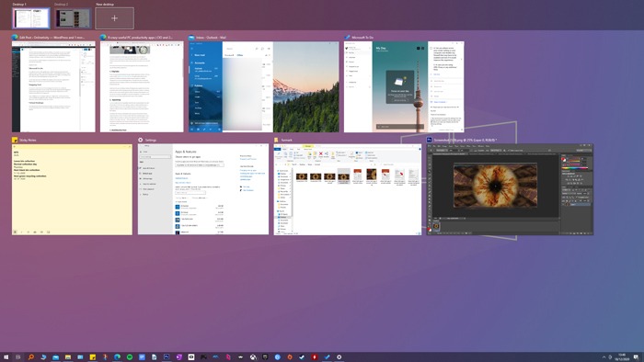Open the Xbox taskbar icon

pyautogui.click(x=253, y=357)
